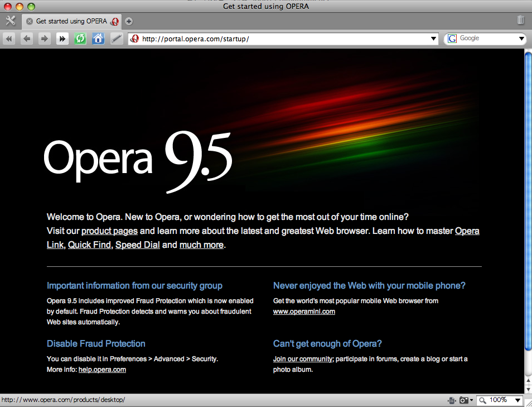Go to the home page
The width and height of the screenshot is (532, 407).
(x=98, y=39)
